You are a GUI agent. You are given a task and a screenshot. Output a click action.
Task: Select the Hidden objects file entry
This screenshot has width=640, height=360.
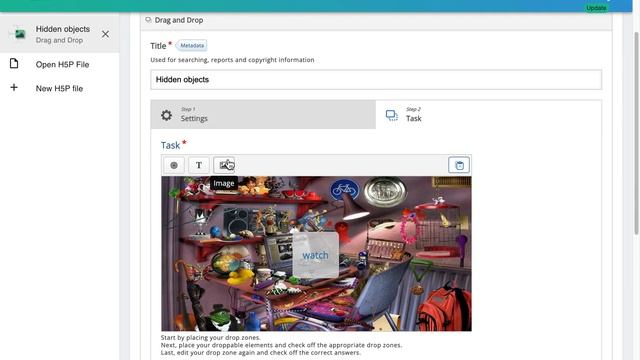[60, 34]
